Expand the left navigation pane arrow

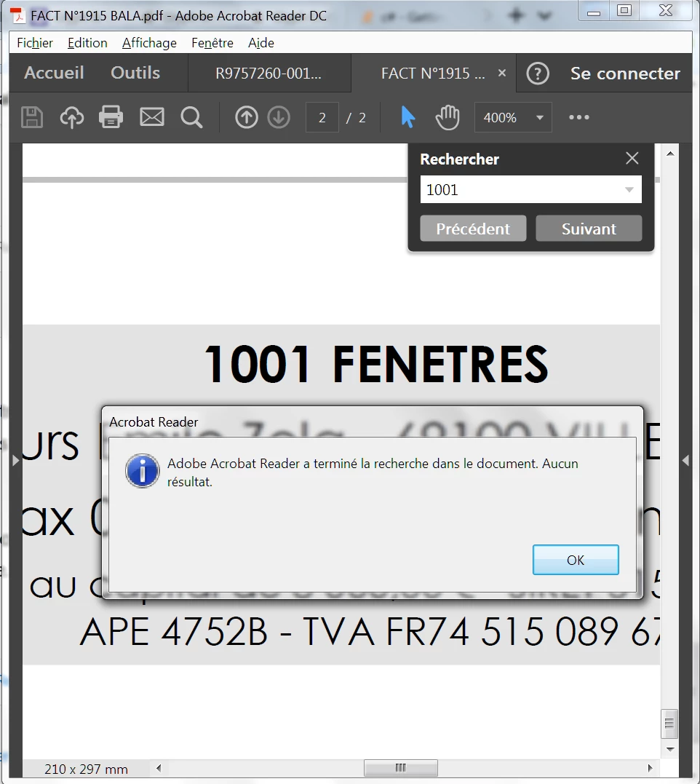pos(15,460)
